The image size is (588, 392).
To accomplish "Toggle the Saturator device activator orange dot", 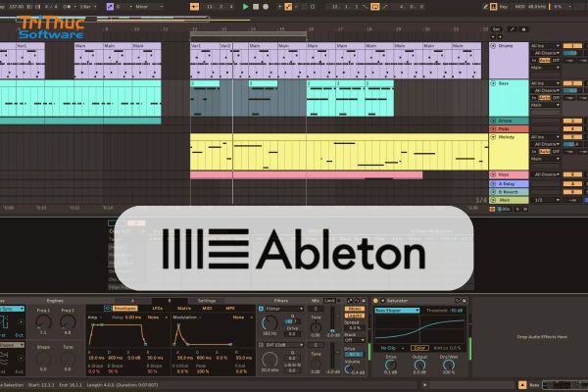I will (x=375, y=301).
